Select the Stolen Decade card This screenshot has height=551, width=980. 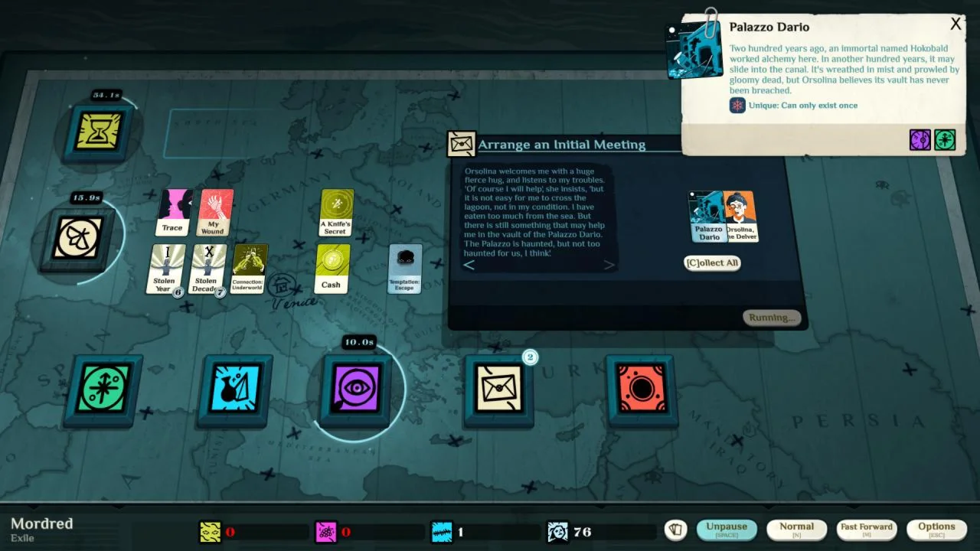(207, 269)
